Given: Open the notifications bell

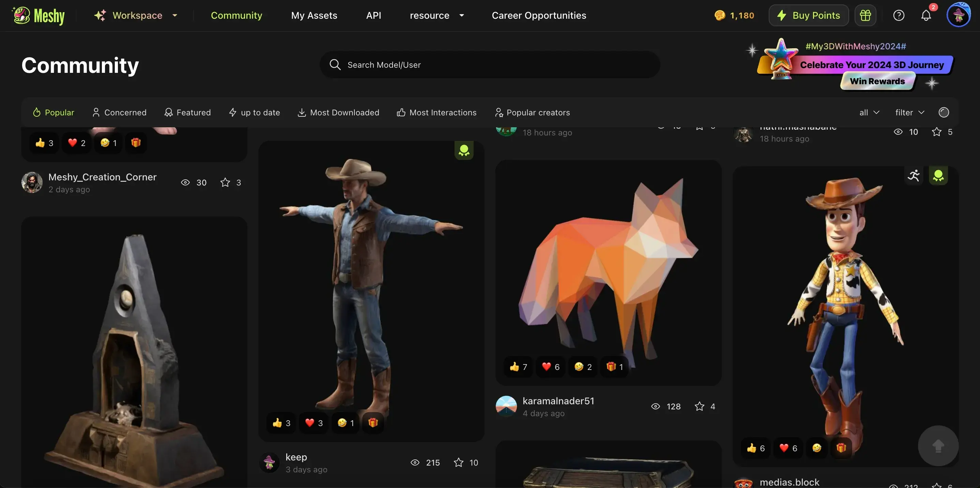Looking at the screenshot, I should (x=926, y=15).
